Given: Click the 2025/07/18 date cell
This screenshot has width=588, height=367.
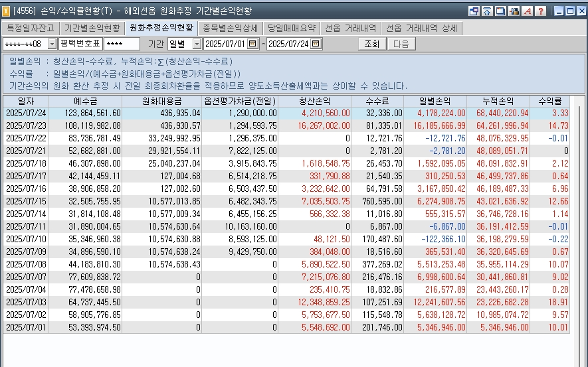Looking at the screenshot, I should click(26, 164).
